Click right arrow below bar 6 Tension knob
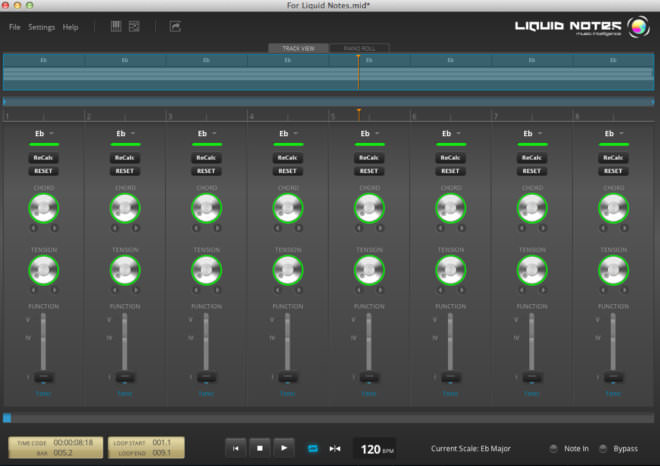The width and height of the screenshot is (660, 466). pyautogui.click(x=461, y=290)
